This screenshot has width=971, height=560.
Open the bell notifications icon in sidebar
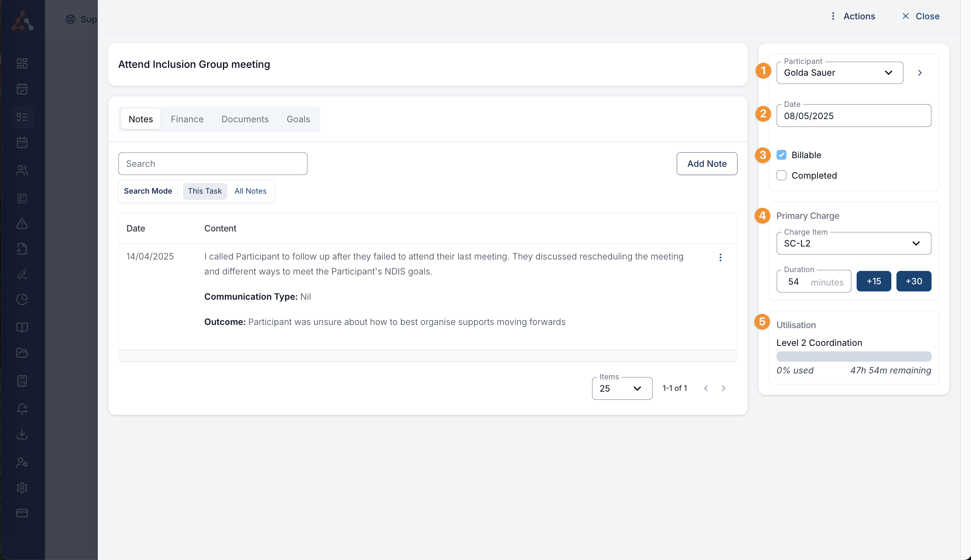(22, 409)
